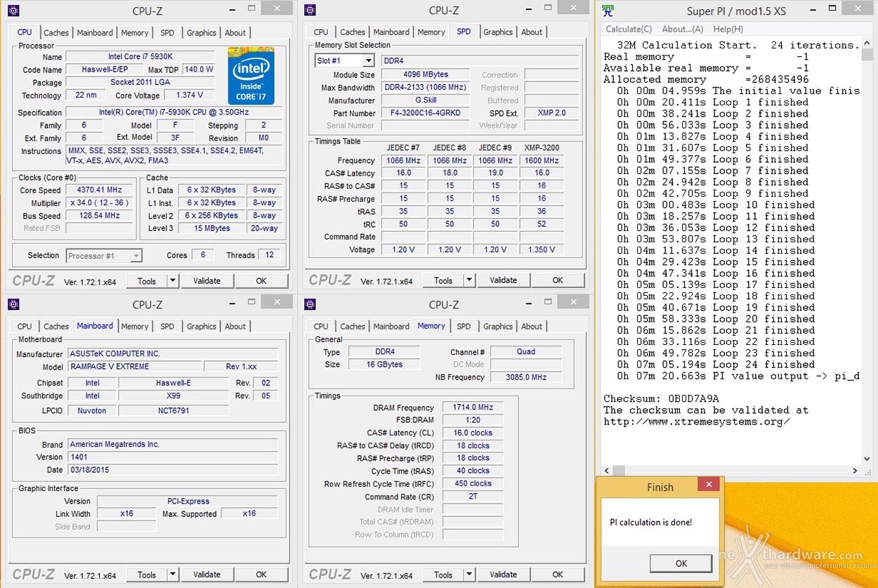Click the Manufacturer field G.Skill
This screenshot has width=878, height=588.
click(x=426, y=100)
